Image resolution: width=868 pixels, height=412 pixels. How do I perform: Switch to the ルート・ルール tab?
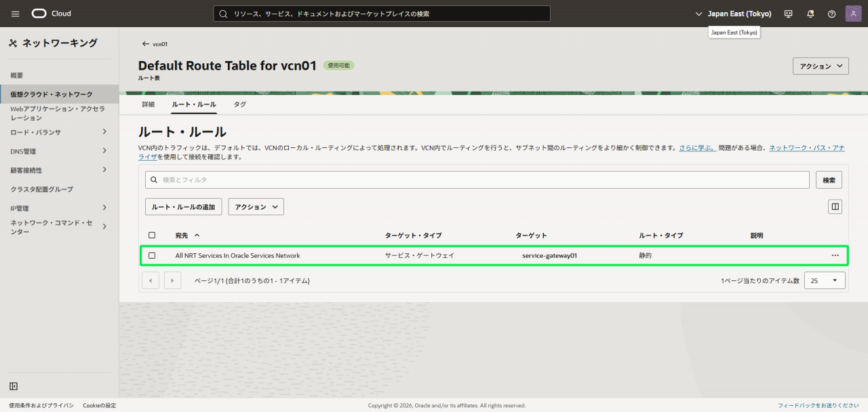coord(194,105)
